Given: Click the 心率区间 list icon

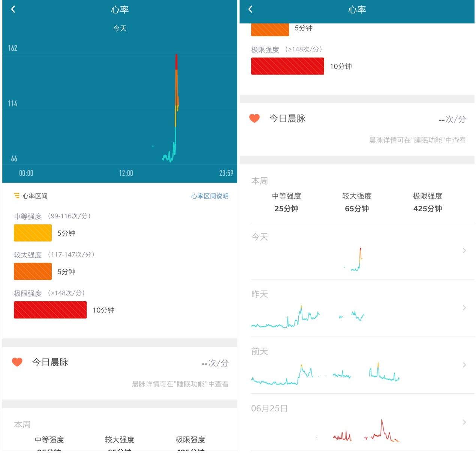Looking at the screenshot, I should (17, 196).
